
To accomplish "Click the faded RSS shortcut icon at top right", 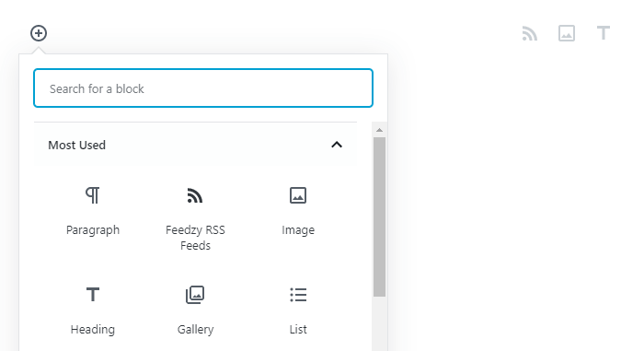I will coord(529,33).
